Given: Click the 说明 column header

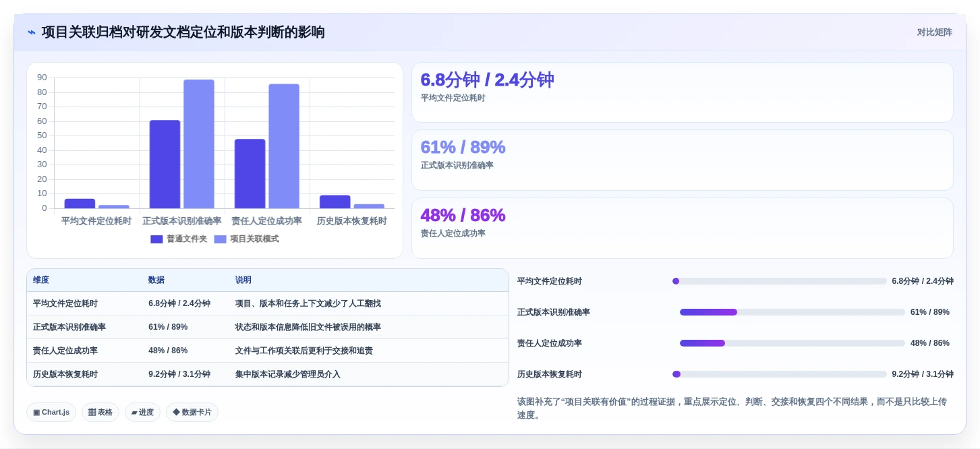Looking at the screenshot, I should [243, 280].
